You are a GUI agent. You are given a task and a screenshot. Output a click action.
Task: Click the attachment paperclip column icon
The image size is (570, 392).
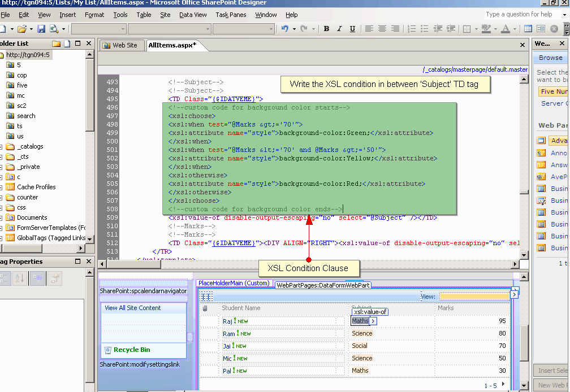(x=205, y=308)
